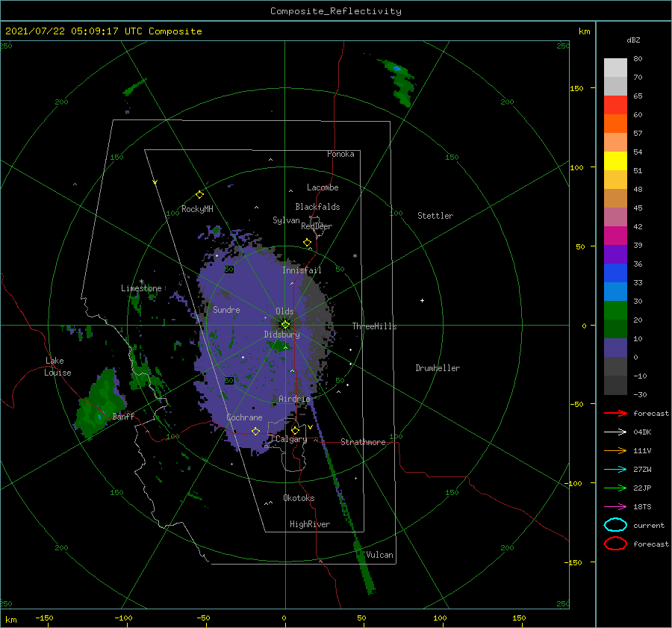Click the yellow diamond marker below RedDeer
The width and height of the screenshot is (672, 628).
(x=308, y=243)
